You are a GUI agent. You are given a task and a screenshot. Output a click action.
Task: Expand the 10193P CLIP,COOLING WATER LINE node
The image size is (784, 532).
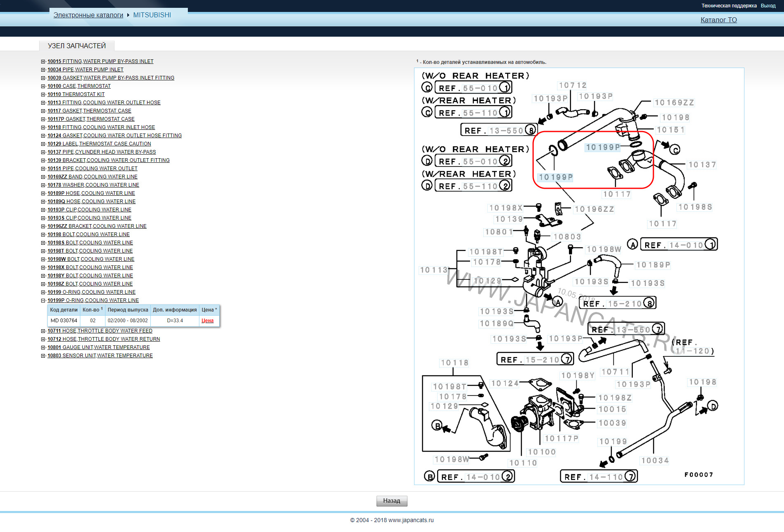click(x=43, y=210)
